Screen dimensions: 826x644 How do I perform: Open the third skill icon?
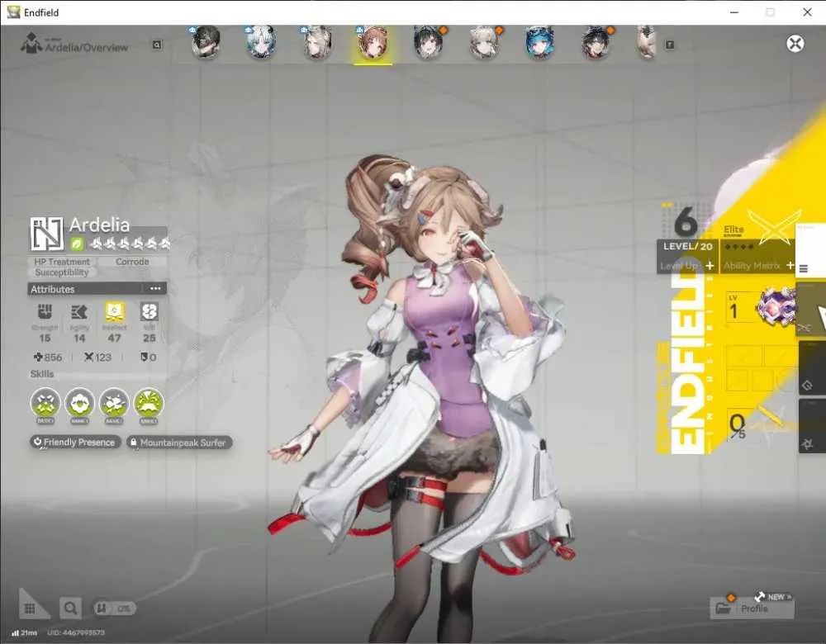click(x=114, y=404)
